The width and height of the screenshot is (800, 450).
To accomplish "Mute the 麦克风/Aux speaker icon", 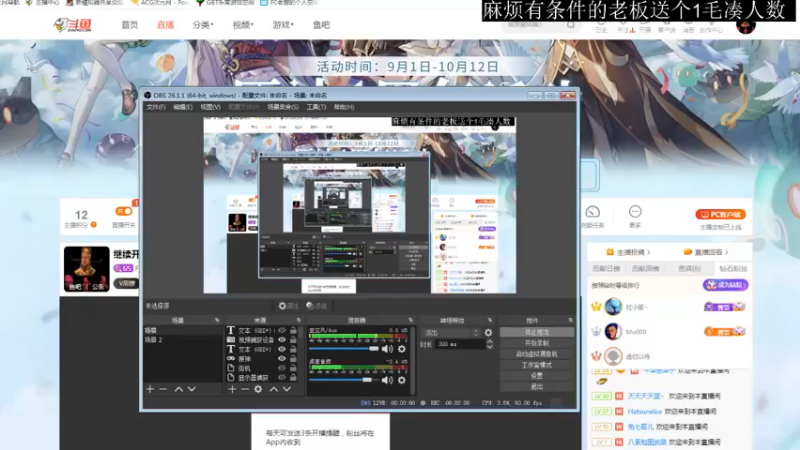I will pyautogui.click(x=387, y=349).
